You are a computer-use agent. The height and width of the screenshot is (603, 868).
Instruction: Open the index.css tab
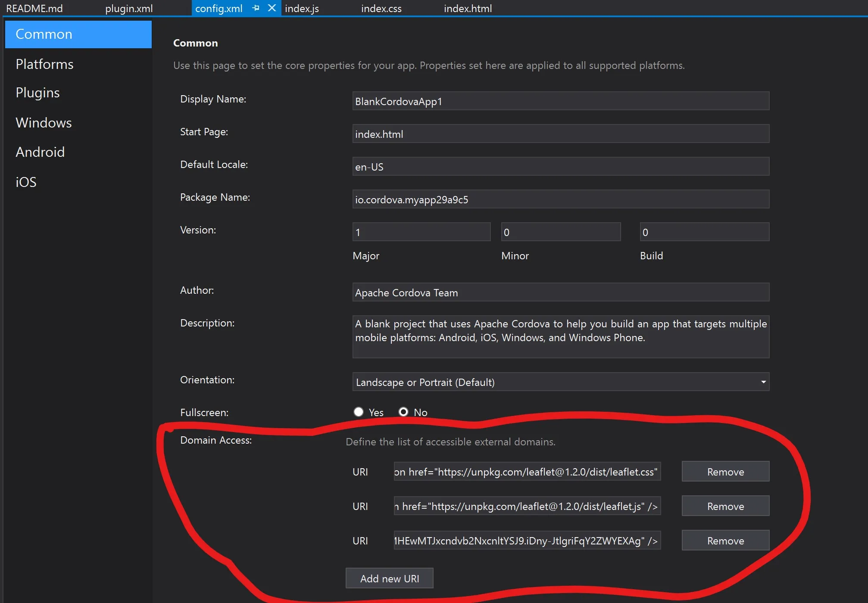[x=381, y=9]
